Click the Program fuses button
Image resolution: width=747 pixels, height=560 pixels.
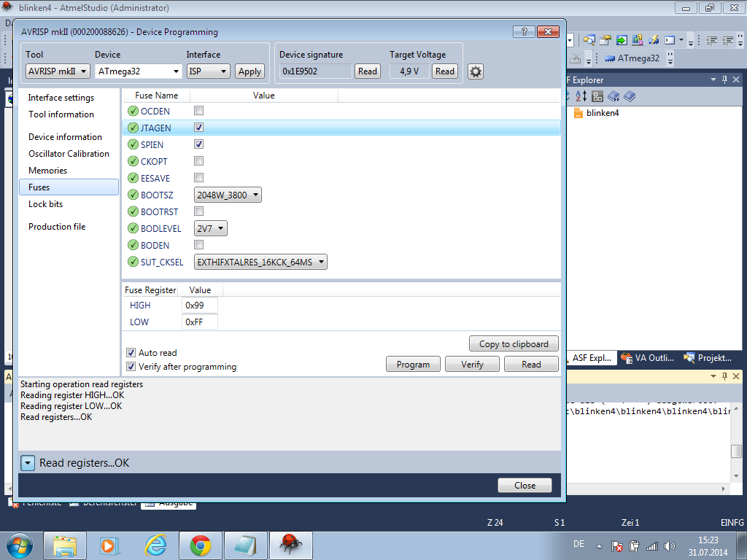[x=413, y=365]
